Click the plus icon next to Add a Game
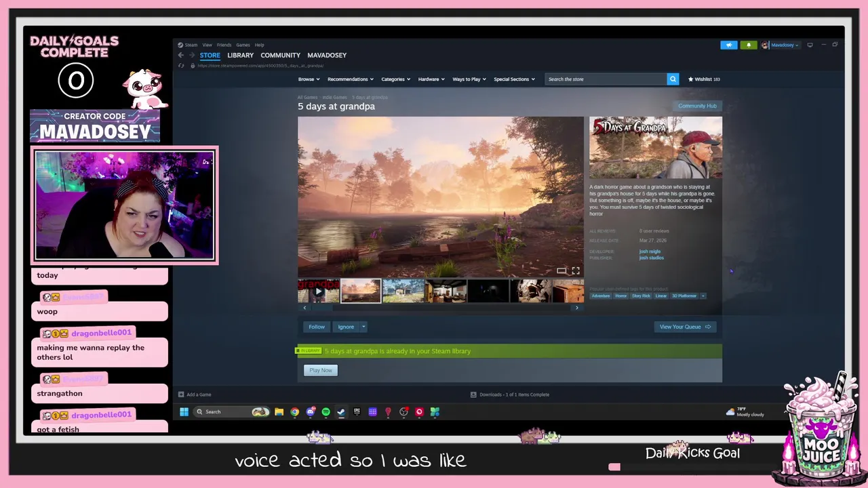The image size is (868, 488). click(x=181, y=394)
